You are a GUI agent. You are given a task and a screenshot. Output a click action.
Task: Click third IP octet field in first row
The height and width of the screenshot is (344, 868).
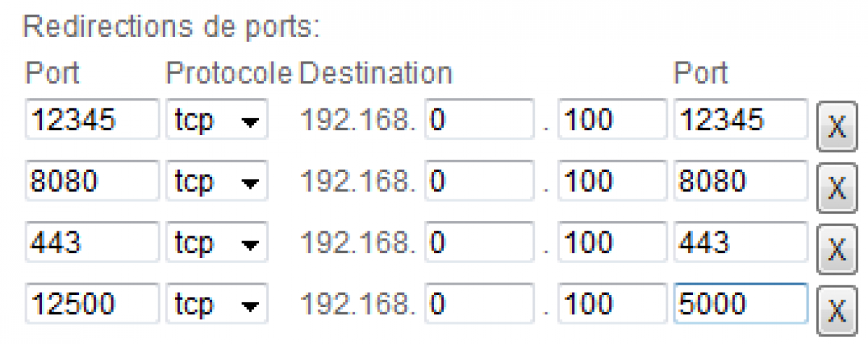tap(478, 120)
